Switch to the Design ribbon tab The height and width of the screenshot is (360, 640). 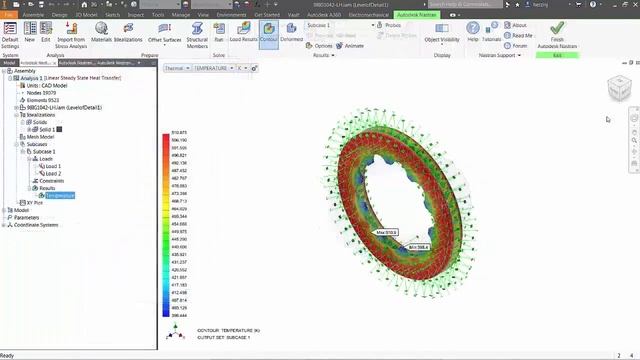tap(60, 15)
